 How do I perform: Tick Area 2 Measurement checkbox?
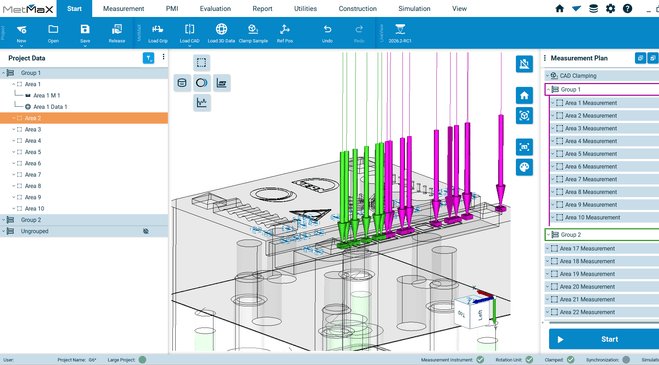(559, 116)
